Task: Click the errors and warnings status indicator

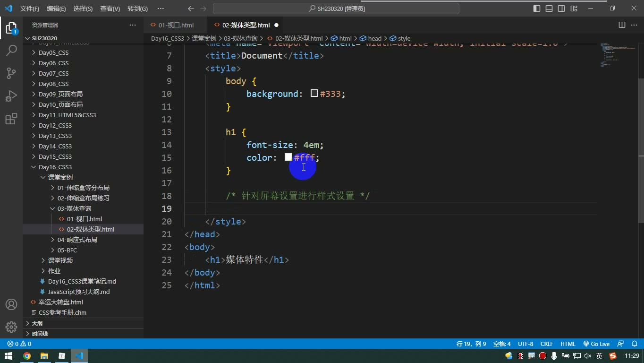Action: coord(19,344)
